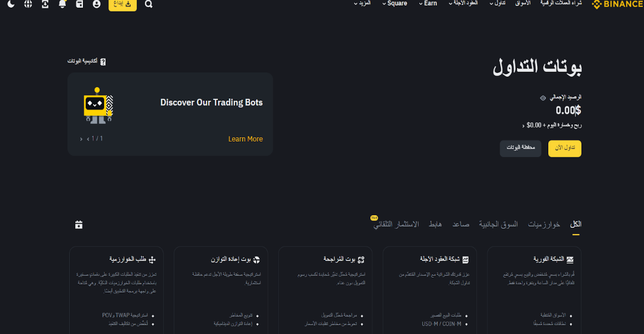Image resolution: width=644 pixels, height=334 pixels.
Task: Go to next banner slide arrow
Action: tap(81, 139)
